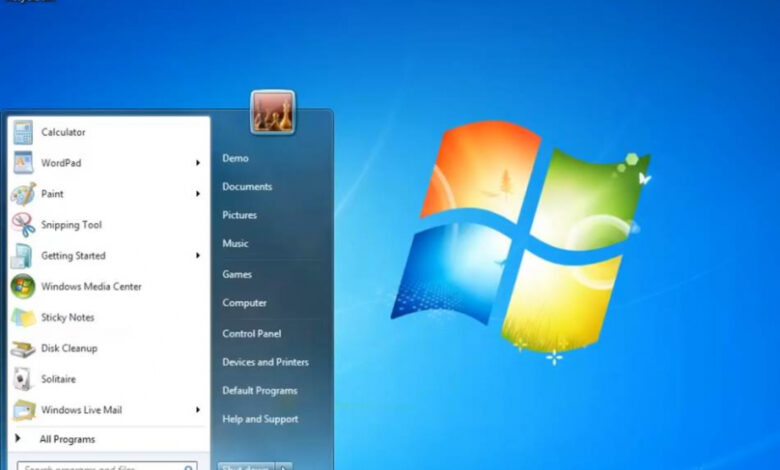This screenshot has height=470, width=780.
Task: Click the Windows Media Center label
Action: click(92, 286)
